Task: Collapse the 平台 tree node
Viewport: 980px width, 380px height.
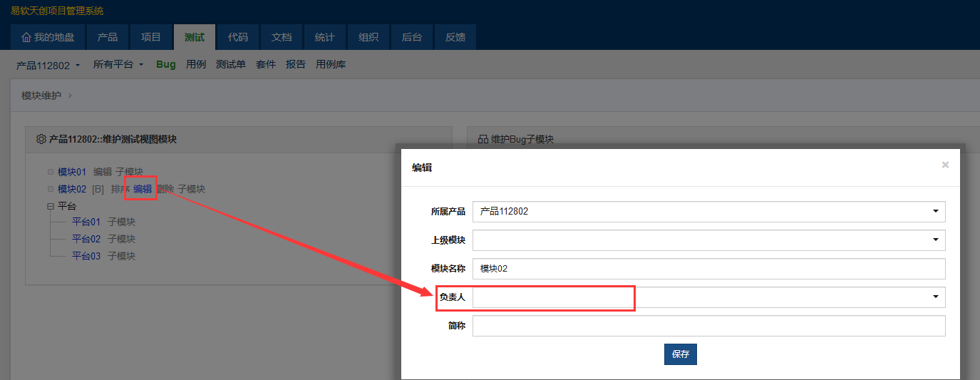Action: click(x=51, y=206)
